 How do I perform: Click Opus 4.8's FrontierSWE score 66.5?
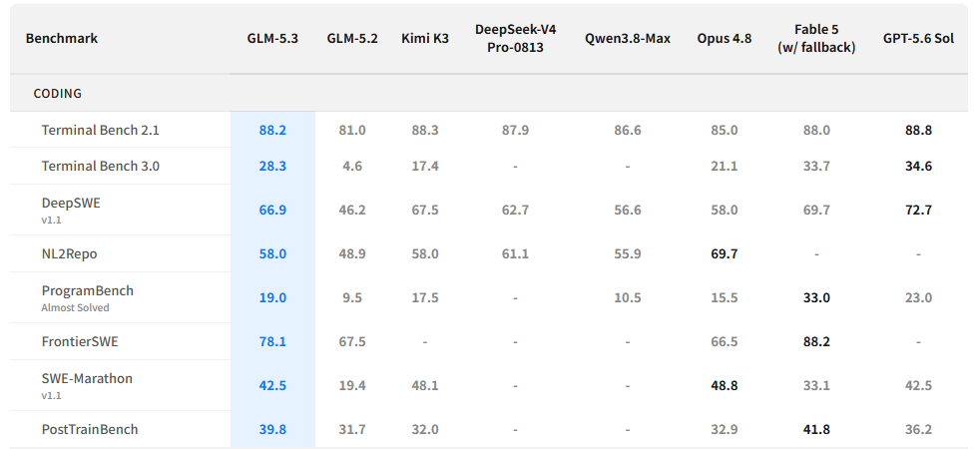[x=725, y=341]
